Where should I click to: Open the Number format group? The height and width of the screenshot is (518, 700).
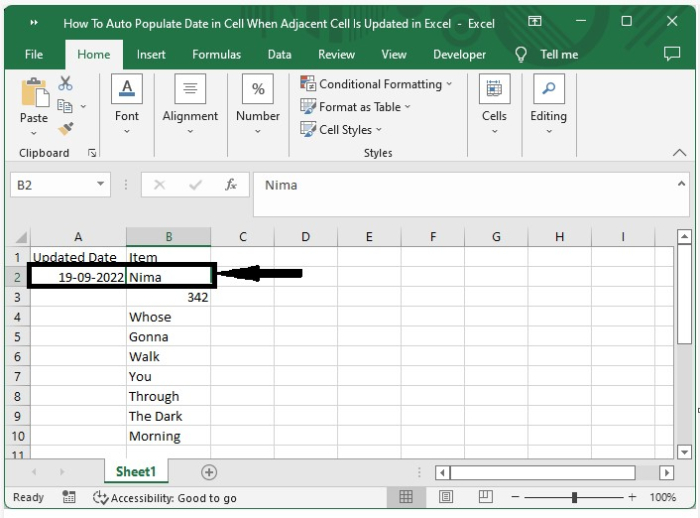(x=258, y=103)
